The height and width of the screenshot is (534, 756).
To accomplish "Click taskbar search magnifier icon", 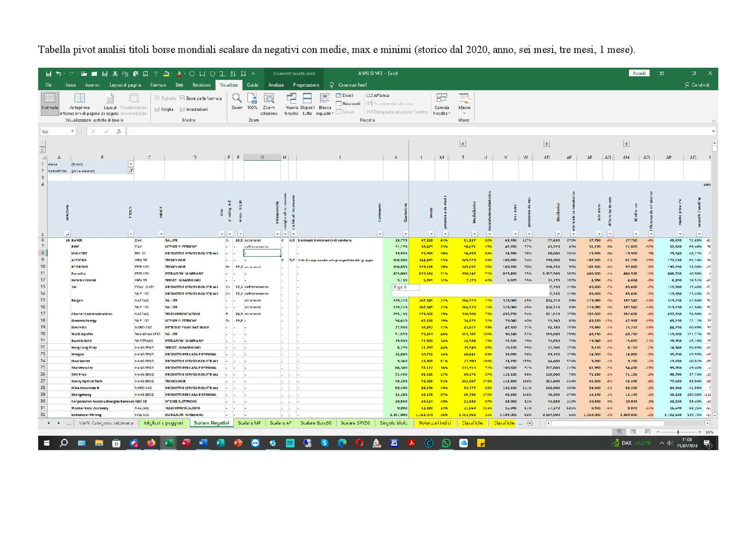I will tap(64, 443).
